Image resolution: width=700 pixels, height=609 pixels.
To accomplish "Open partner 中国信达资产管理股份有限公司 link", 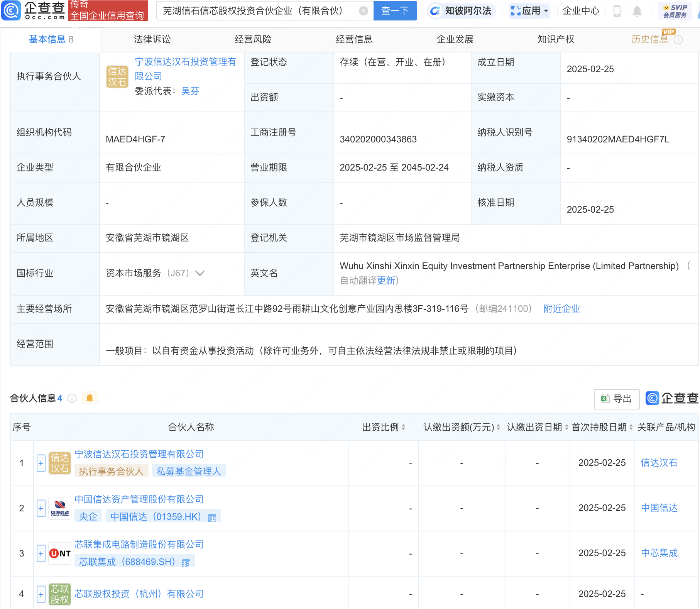I will (139, 499).
